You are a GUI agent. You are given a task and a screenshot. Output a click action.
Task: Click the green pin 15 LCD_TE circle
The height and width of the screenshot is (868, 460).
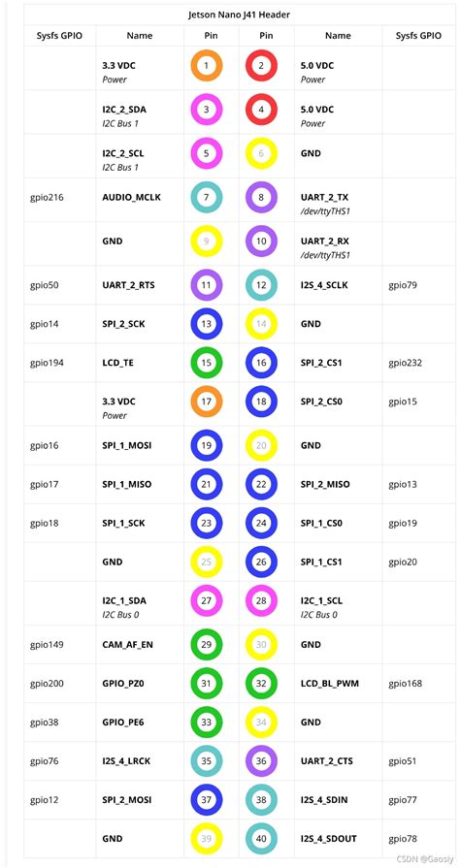[x=206, y=363]
